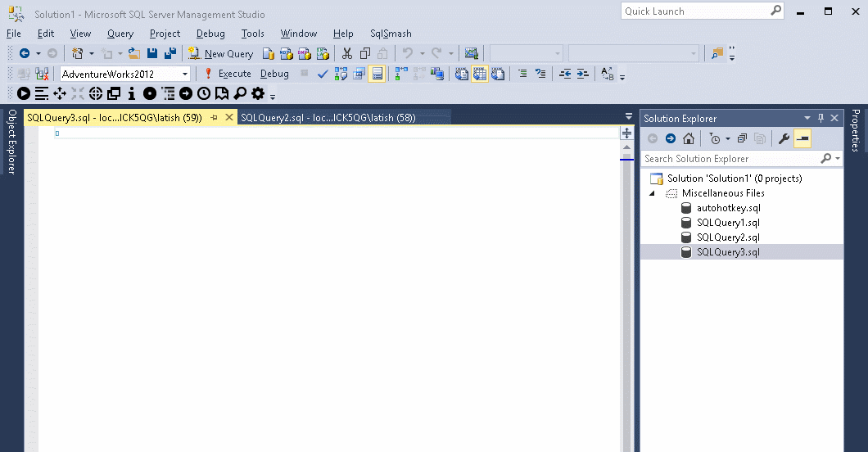Click Specify Values for Template Parameters icon
This screenshot has height=452, width=868.
tap(608, 74)
